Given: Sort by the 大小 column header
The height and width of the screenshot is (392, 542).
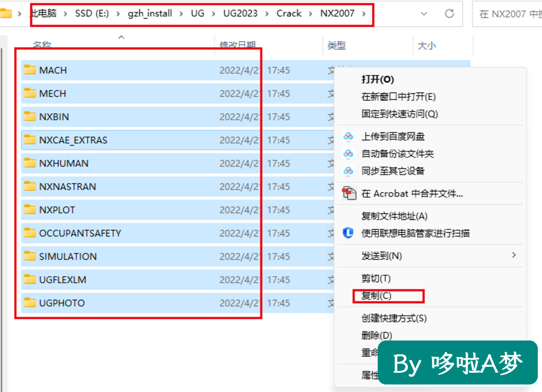Looking at the screenshot, I should 427,46.
